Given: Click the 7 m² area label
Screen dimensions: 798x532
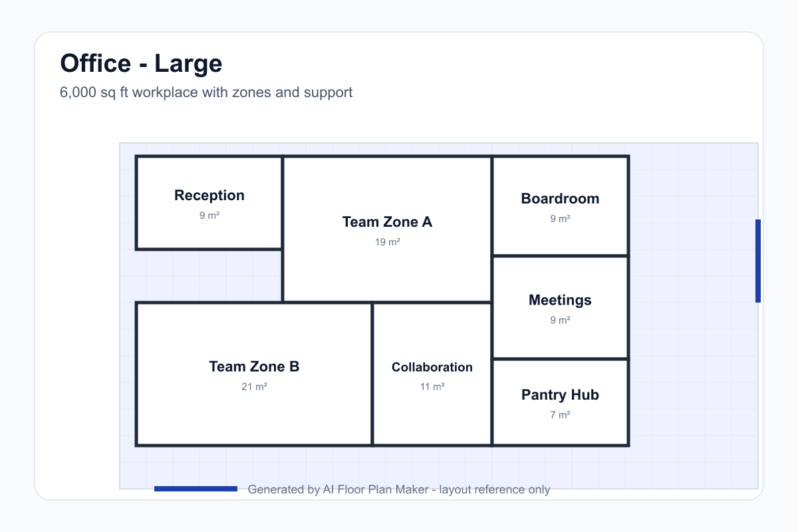Looking at the screenshot, I should coord(560,414).
